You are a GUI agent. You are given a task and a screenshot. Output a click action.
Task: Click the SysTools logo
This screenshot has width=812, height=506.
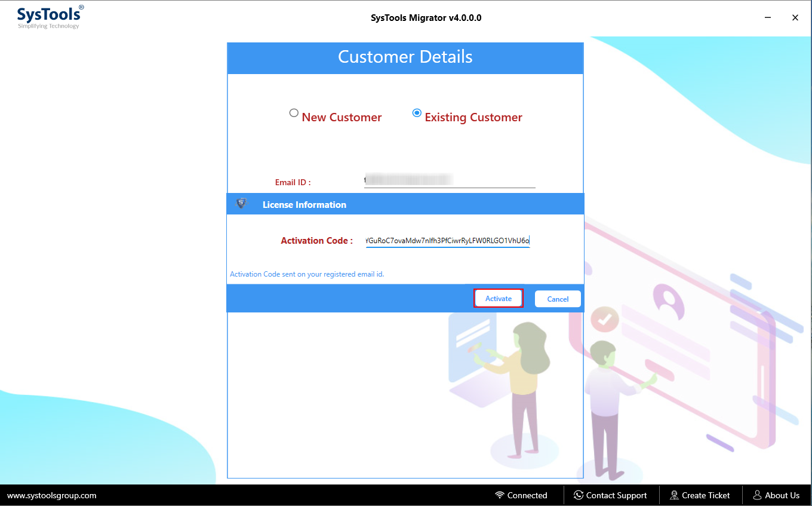(x=50, y=17)
